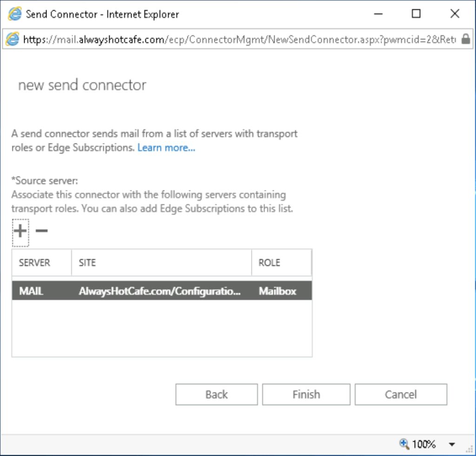View the security lock icon details
The width and height of the screenshot is (476, 456).
466,39
